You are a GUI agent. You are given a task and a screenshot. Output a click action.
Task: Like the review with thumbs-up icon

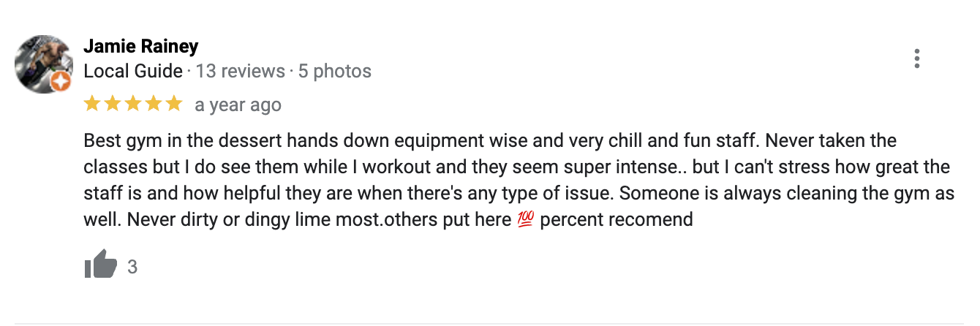point(100,265)
